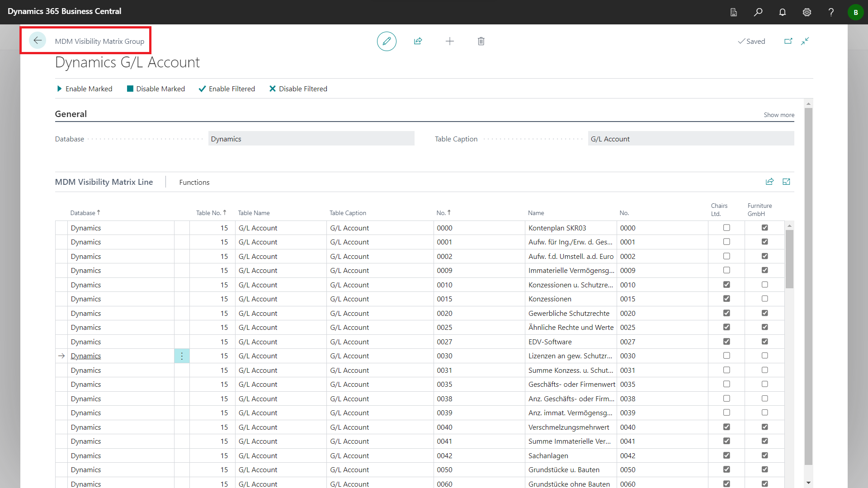Open the search magnifier in top bar
The width and height of the screenshot is (868, 488).
(758, 12)
